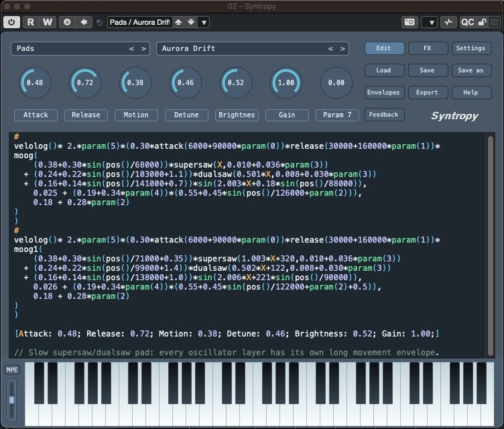Select previous preset before Aurora Drift

coord(330,48)
